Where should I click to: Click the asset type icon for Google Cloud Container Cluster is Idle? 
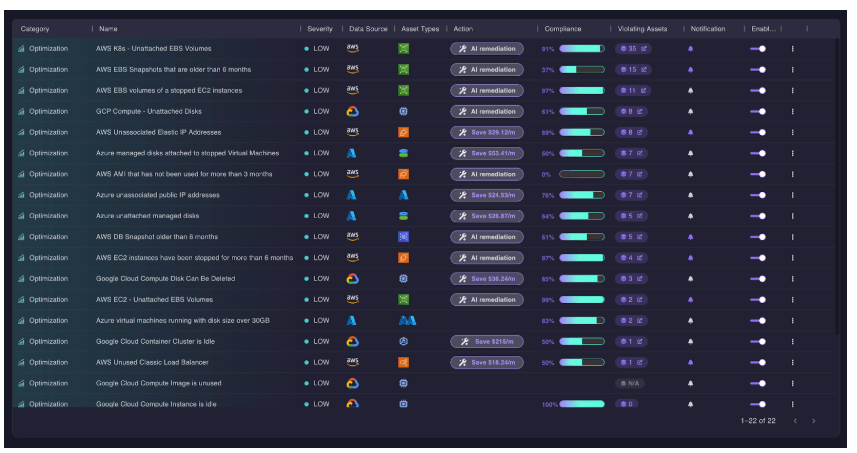[403, 342]
